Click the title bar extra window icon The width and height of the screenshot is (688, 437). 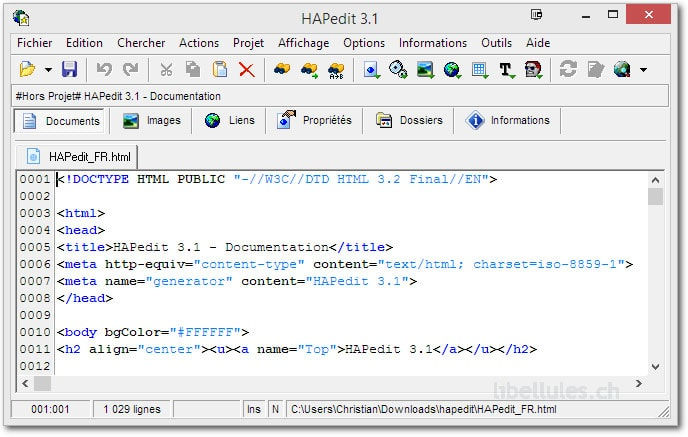pos(536,15)
